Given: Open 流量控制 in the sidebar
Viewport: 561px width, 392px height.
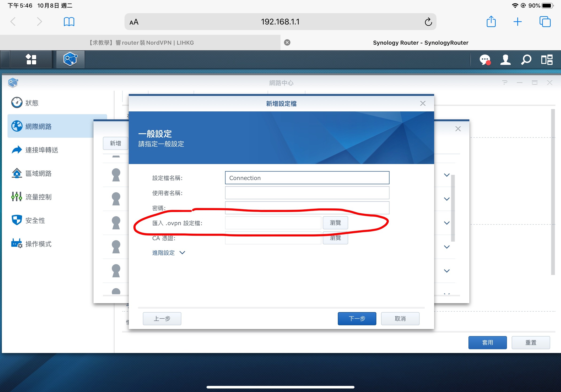Looking at the screenshot, I should tap(57, 197).
